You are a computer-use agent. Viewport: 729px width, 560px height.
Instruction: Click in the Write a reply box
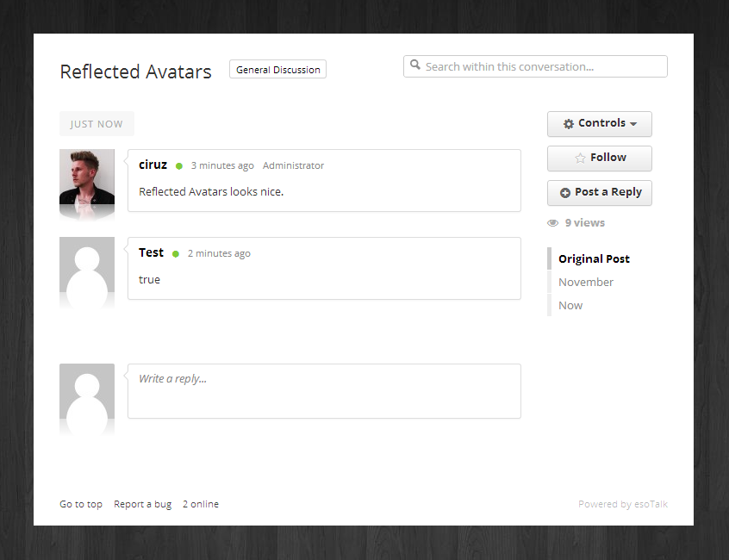click(324, 391)
